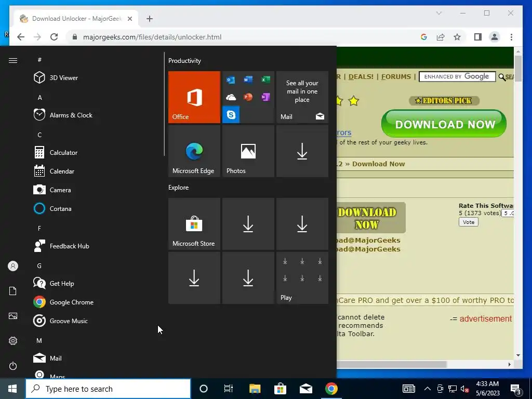Click the taskbar search box
Viewport: 532px width, 399px height.
coord(108,389)
